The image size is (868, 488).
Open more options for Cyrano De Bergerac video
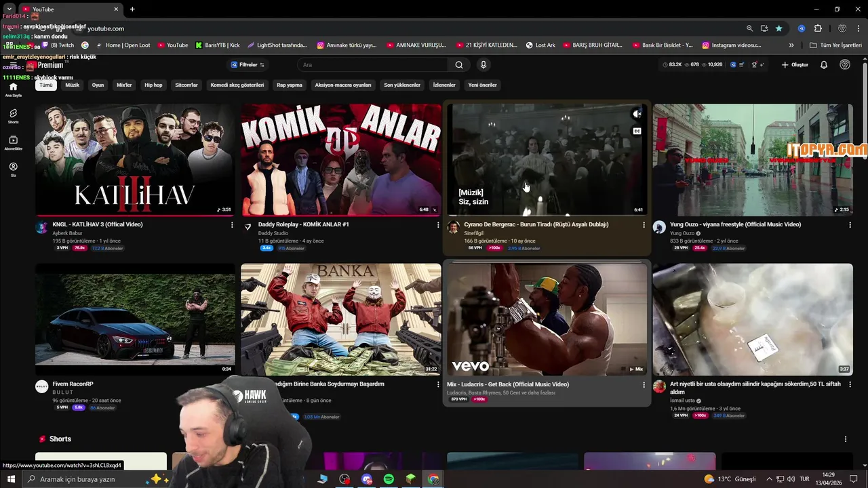click(644, 225)
